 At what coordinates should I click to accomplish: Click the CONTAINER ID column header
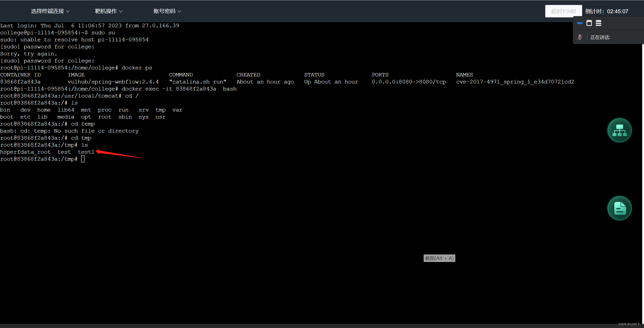click(20, 75)
